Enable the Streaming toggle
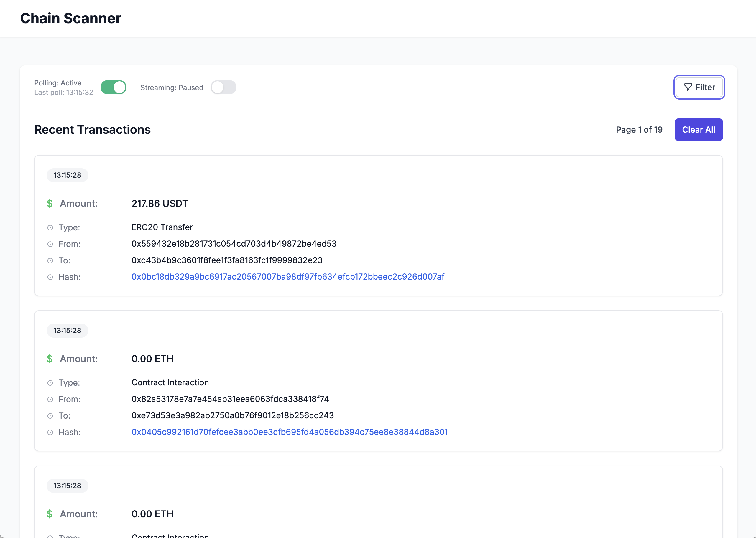The height and width of the screenshot is (538, 756). 223,87
